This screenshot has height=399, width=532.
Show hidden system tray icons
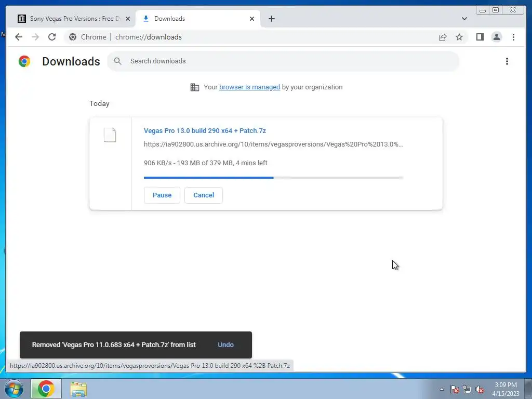point(442,389)
